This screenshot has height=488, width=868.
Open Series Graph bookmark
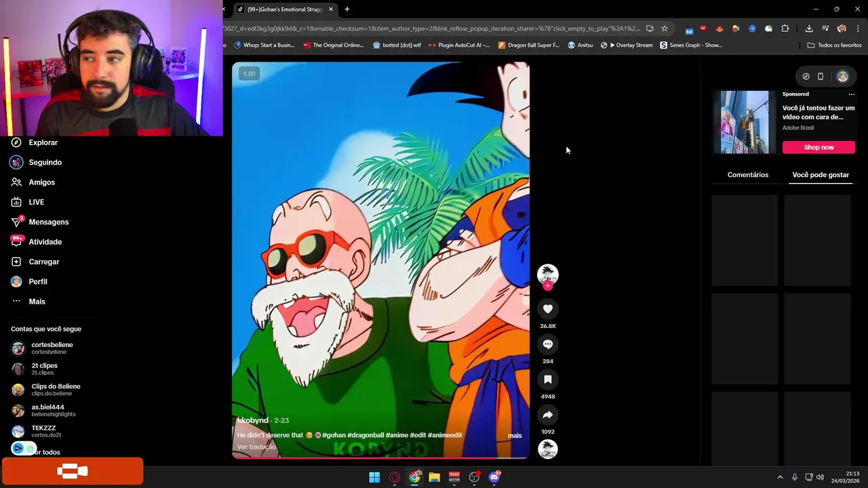691,45
